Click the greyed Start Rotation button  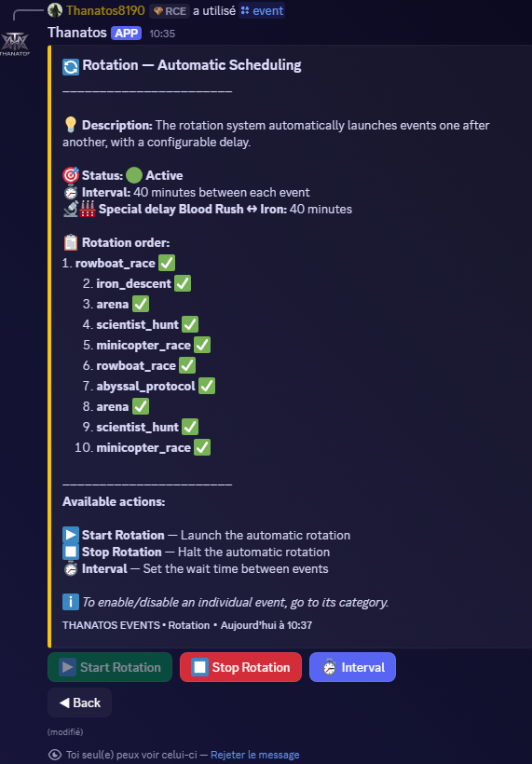click(110, 667)
